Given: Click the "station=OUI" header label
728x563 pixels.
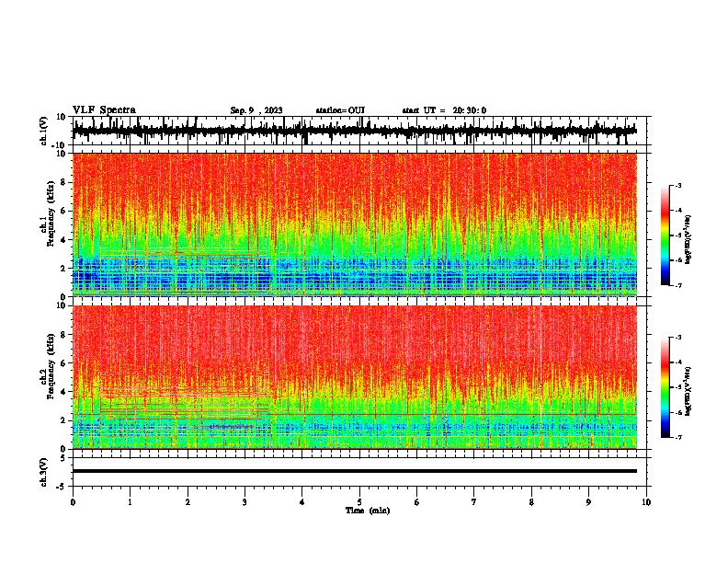Looking at the screenshot, I should (x=340, y=110).
